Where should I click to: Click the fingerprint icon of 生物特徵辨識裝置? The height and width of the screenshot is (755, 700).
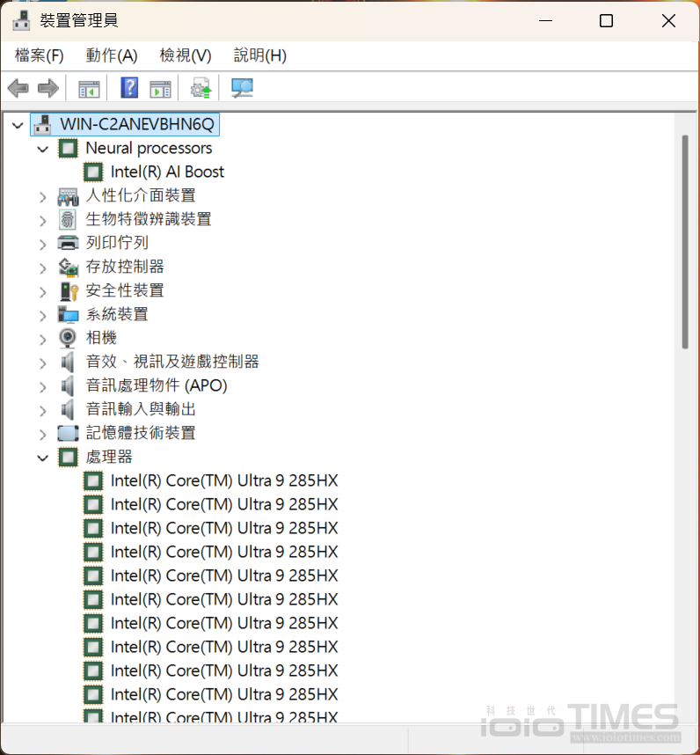pyautogui.click(x=68, y=220)
